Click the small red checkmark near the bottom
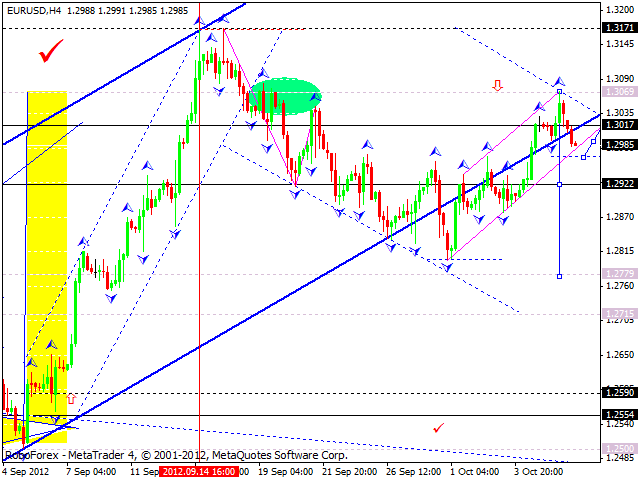This screenshot has height=480, width=640. pos(438,428)
